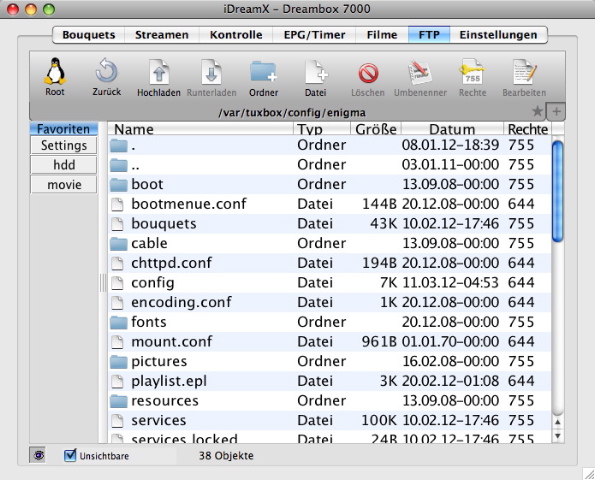595x480 pixels.
Task: Click the Favoriten sidebar header
Action: coord(64,129)
